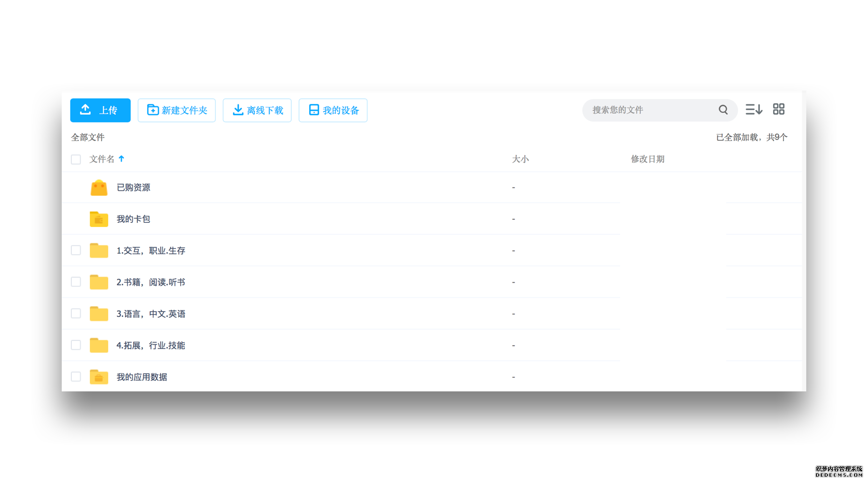This screenshot has height=482, width=868.
Task: Check the box for 3.语言，中文.英语
Action: 76,313
